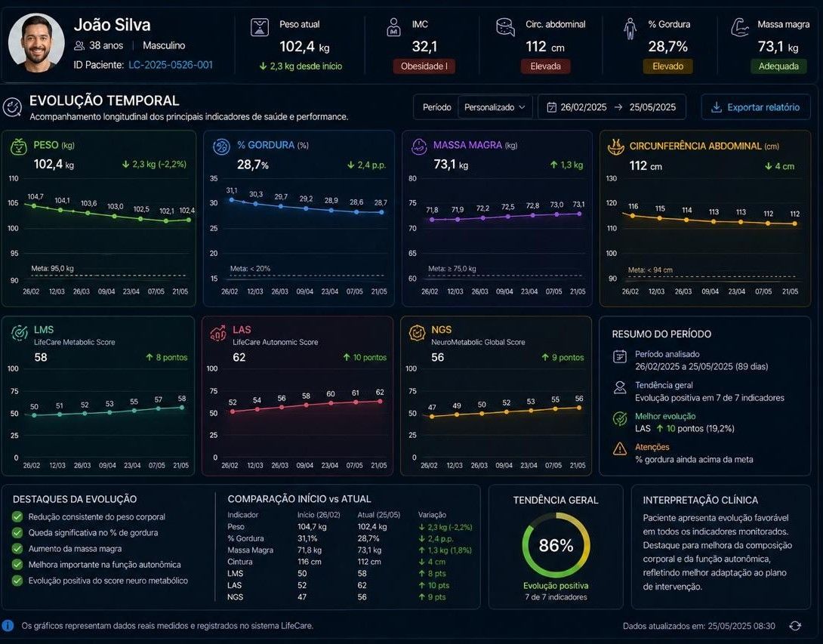The width and height of the screenshot is (823, 644).
Task: Click '% gordura ainda acima da meta' text
Action: (694, 459)
